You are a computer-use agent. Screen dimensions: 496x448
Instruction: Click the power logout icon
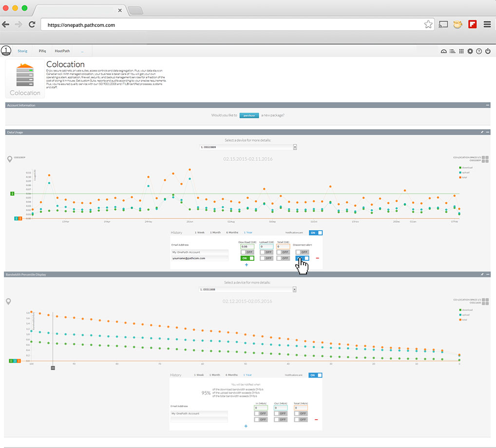(x=488, y=51)
